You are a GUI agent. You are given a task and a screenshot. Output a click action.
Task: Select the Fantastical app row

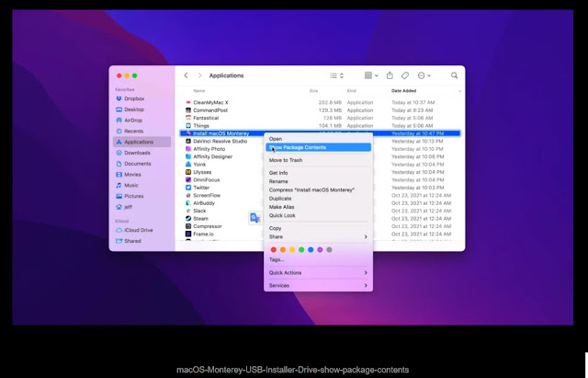click(320, 118)
